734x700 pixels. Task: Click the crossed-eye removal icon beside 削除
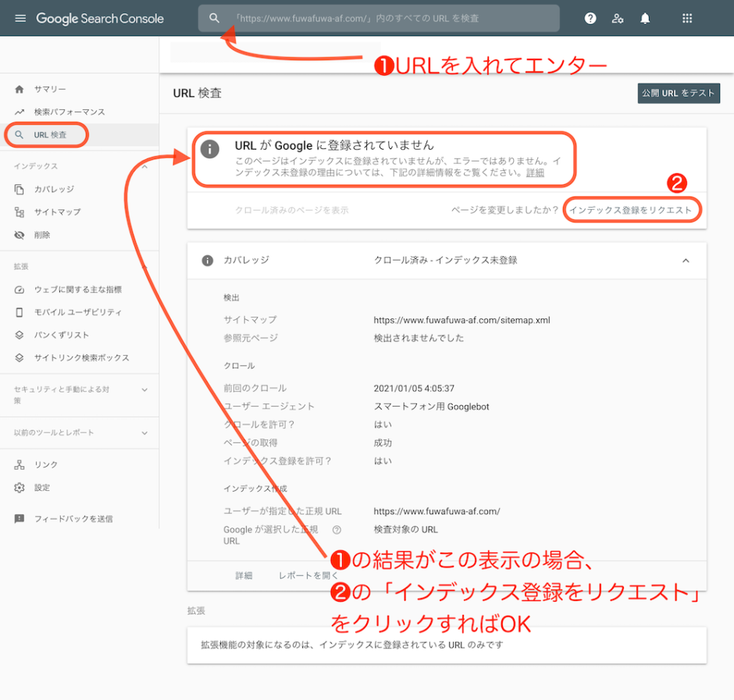coord(20,235)
